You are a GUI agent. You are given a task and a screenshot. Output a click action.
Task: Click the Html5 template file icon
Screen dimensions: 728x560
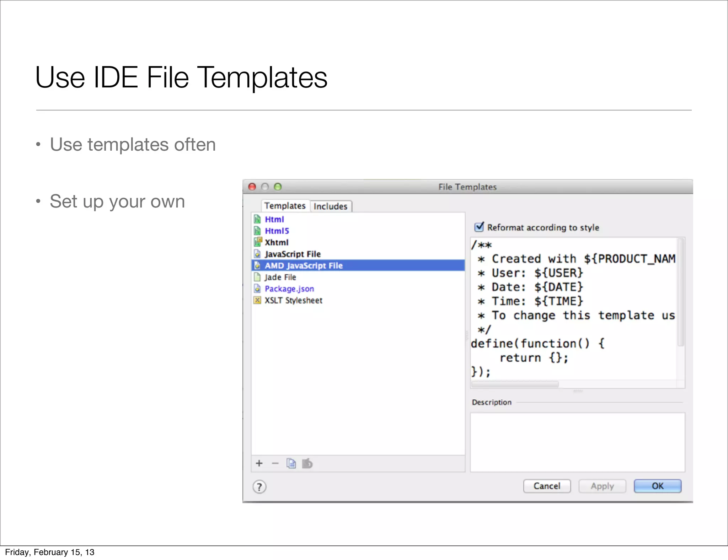click(257, 231)
